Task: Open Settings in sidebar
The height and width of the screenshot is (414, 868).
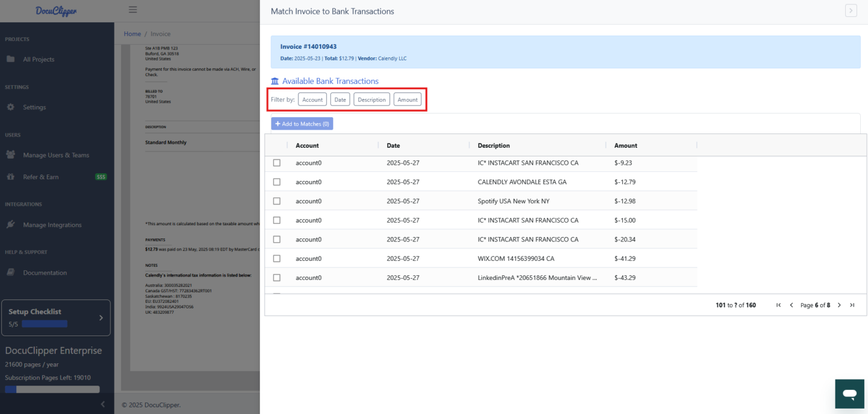Action: pos(34,107)
